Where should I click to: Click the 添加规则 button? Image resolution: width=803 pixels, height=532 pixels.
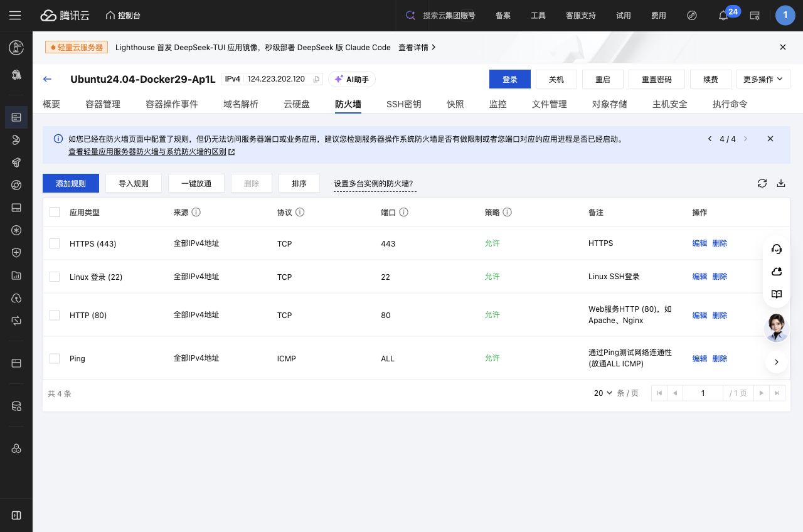(71, 183)
